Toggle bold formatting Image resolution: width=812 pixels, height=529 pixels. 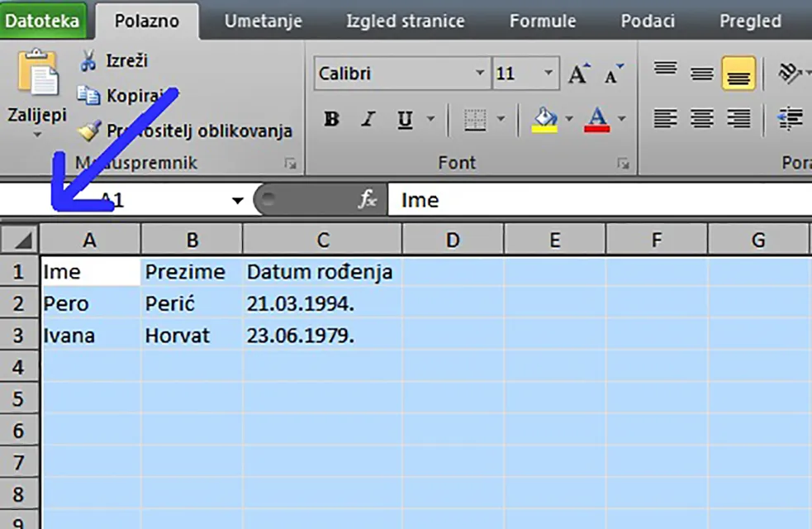331,119
